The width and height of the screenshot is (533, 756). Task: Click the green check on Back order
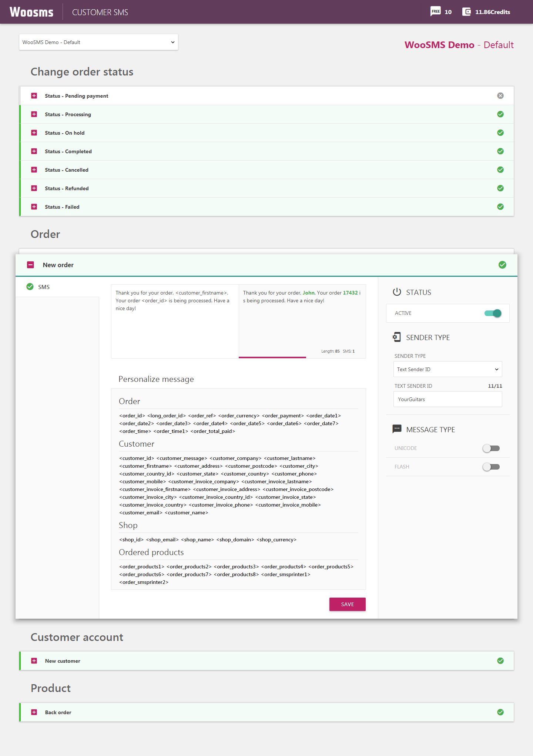(x=500, y=712)
